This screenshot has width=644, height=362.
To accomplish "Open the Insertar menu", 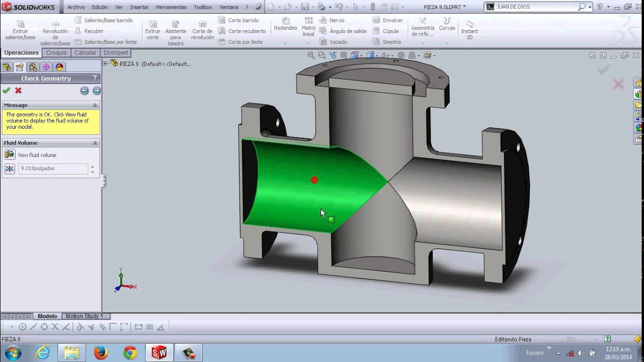I will (x=139, y=7).
